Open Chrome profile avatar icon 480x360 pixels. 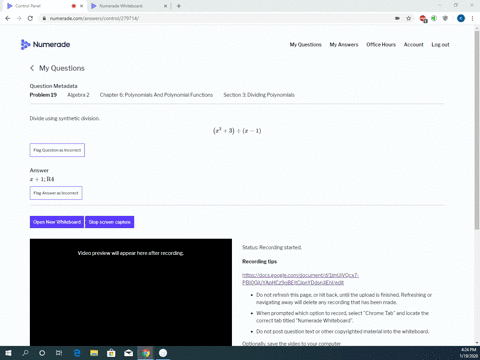[x=461, y=18]
